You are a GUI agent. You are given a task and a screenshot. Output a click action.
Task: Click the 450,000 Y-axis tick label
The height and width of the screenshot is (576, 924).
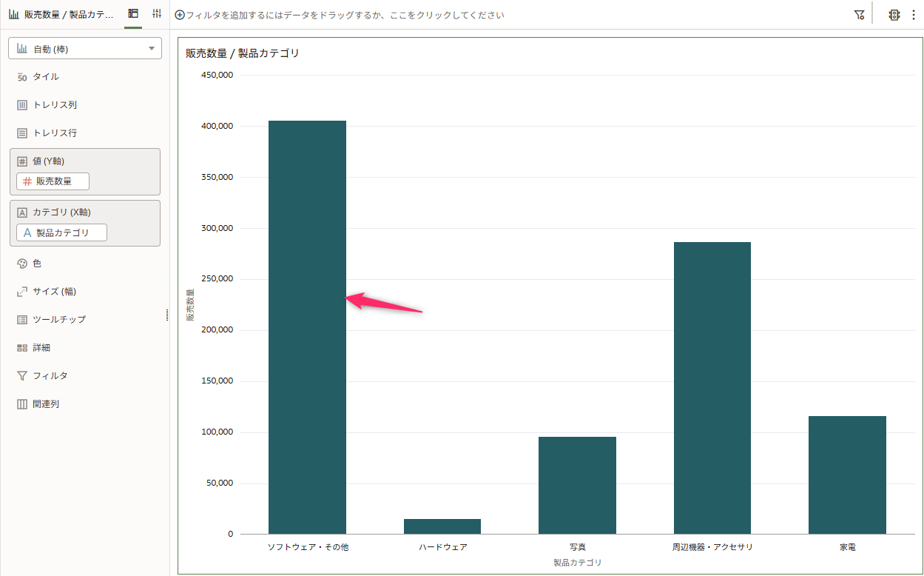coord(217,75)
